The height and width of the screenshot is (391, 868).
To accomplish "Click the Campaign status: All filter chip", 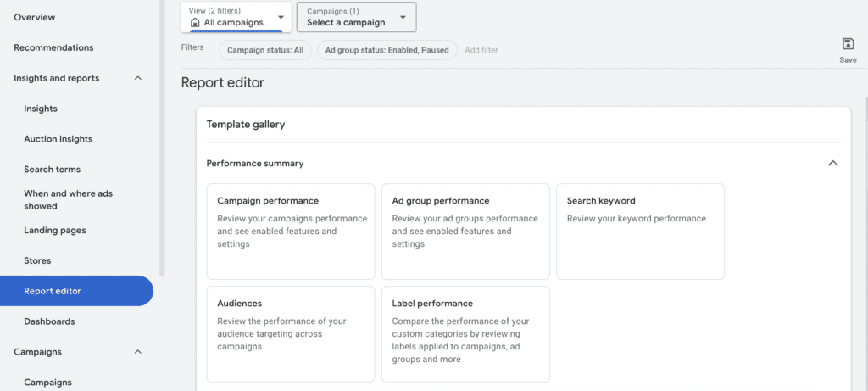I will coord(264,50).
